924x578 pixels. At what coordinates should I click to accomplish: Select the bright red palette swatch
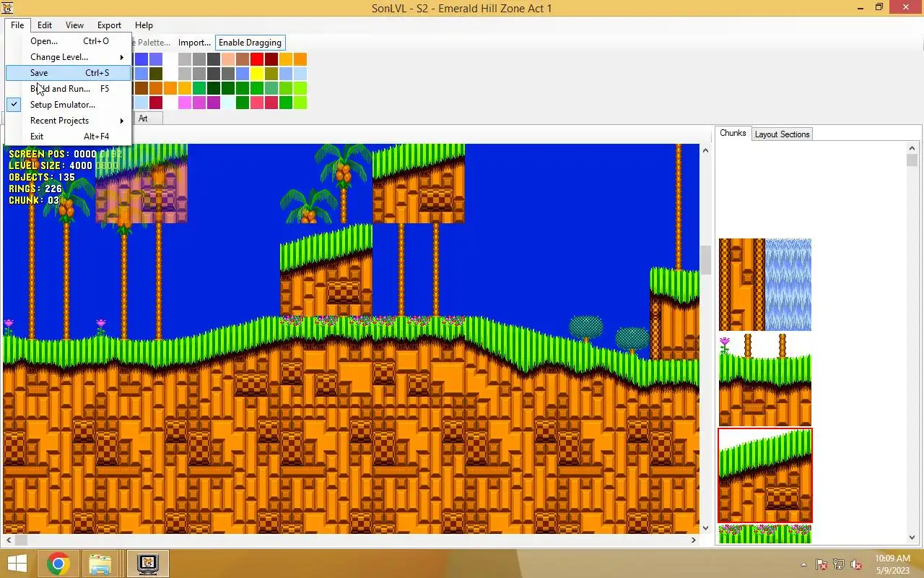[x=257, y=59]
